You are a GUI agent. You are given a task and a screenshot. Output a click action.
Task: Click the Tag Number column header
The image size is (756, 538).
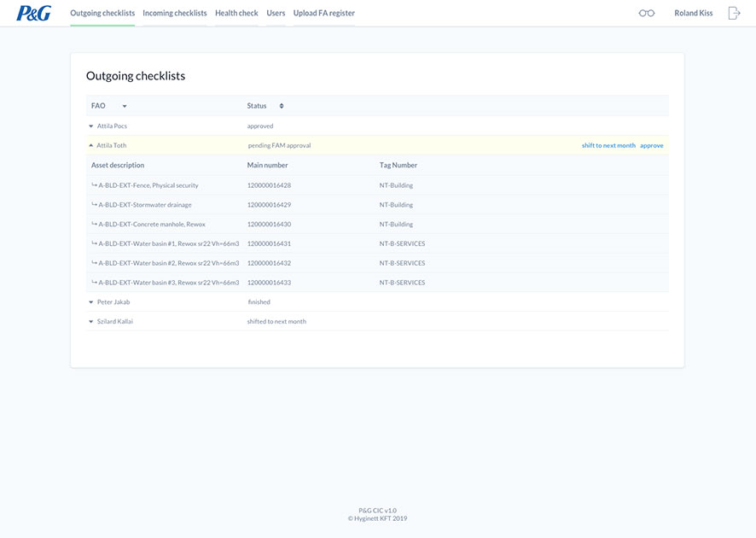[x=398, y=165]
